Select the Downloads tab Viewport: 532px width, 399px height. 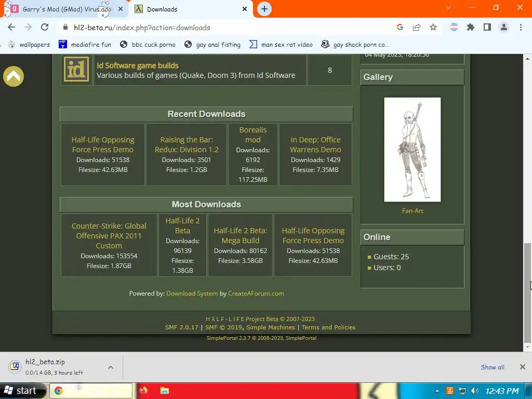(x=190, y=9)
